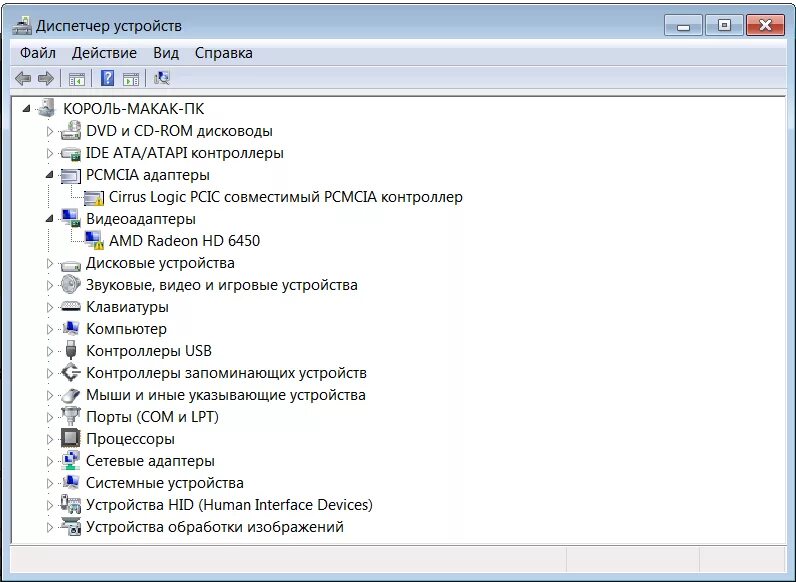
Task: Click the Порты (COM и LPT) icon
Action: pos(71,416)
